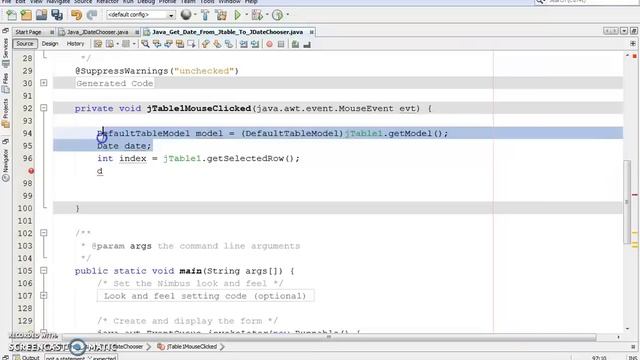The image size is (640, 360).
Task: Close the Start Page tab
Action: point(52,32)
